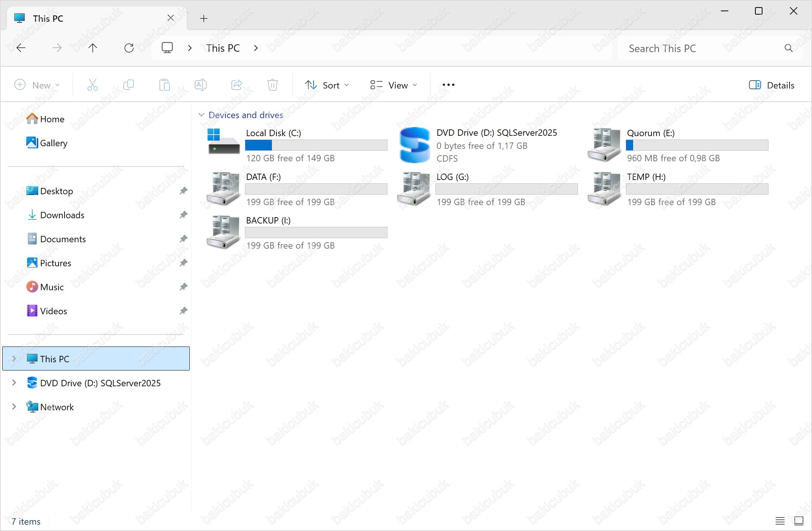Click the Back navigation arrow
Viewport: 812px width, 531px height.
click(x=21, y=48)
